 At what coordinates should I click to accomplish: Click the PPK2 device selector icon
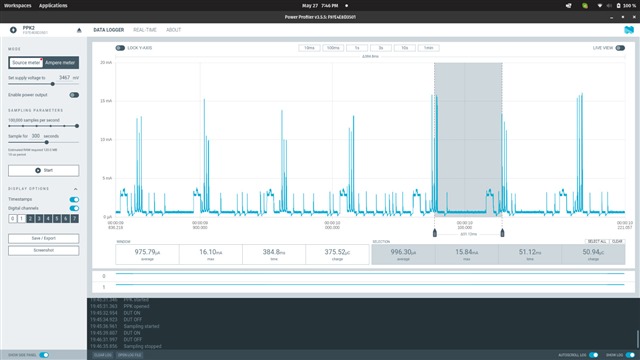pos(13,30)
